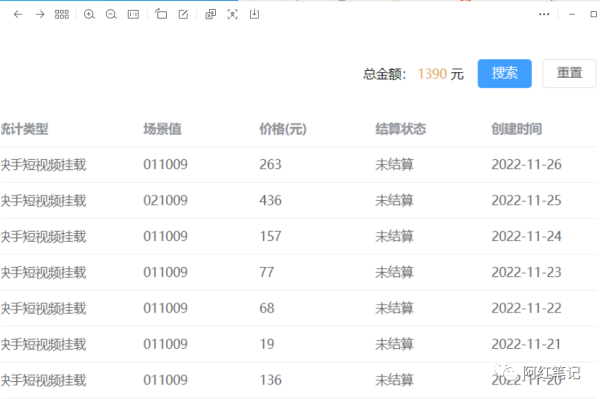The image size is (600, 399).
Task: Click 快手短视频挂载 in the 2022-11-21 row
Action: click(x=43, y=345)
